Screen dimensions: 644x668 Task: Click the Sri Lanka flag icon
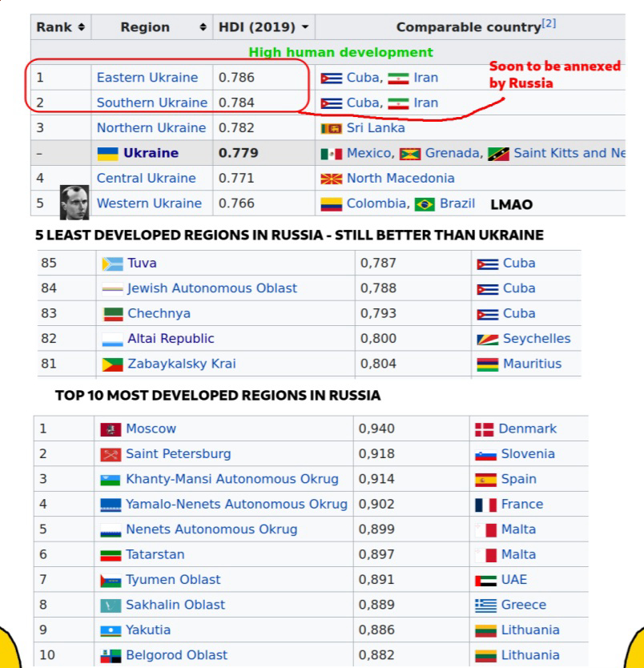point(332,129)
